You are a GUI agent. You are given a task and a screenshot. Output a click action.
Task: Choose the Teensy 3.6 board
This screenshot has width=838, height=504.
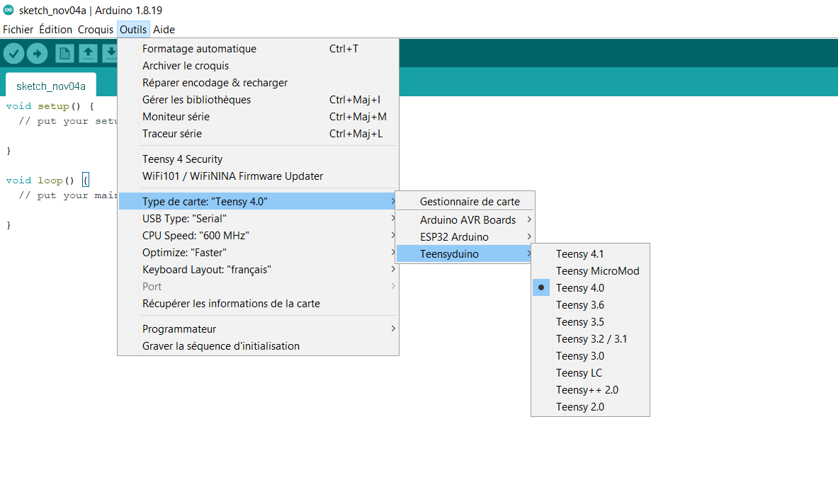(x=591, y=305)
